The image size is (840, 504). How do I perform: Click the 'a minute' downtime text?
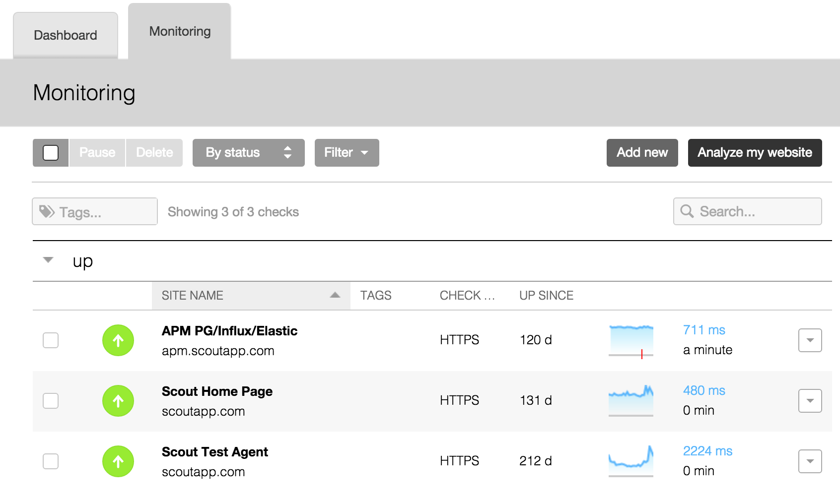[x=708, y=350]
